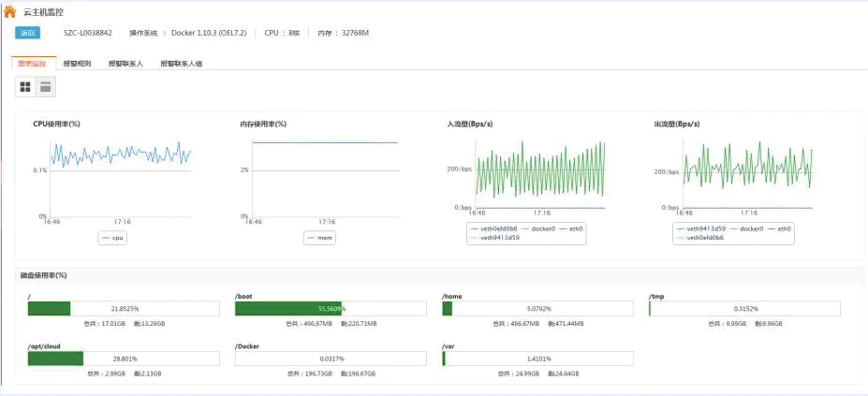The width and height of the screenshot is (868, 396).
Task: Toggle veth9413d59 in 出流量 chart legend
Action: (x=703, y=228)
